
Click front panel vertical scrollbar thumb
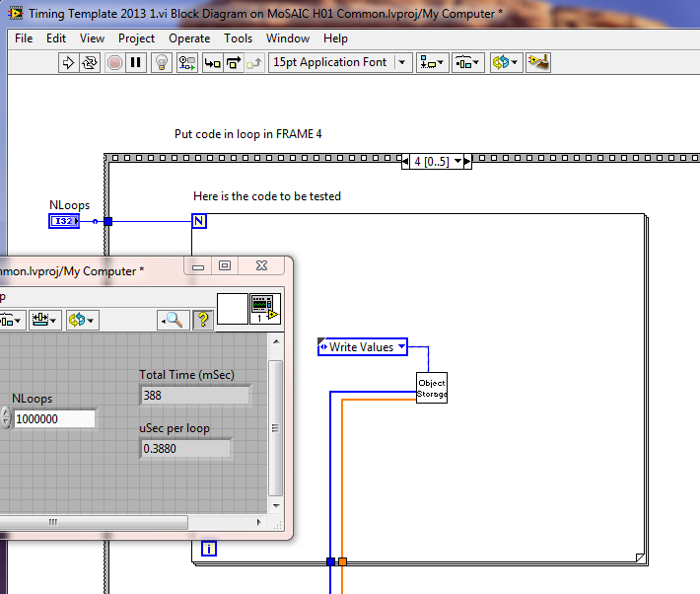coord(275,427)
